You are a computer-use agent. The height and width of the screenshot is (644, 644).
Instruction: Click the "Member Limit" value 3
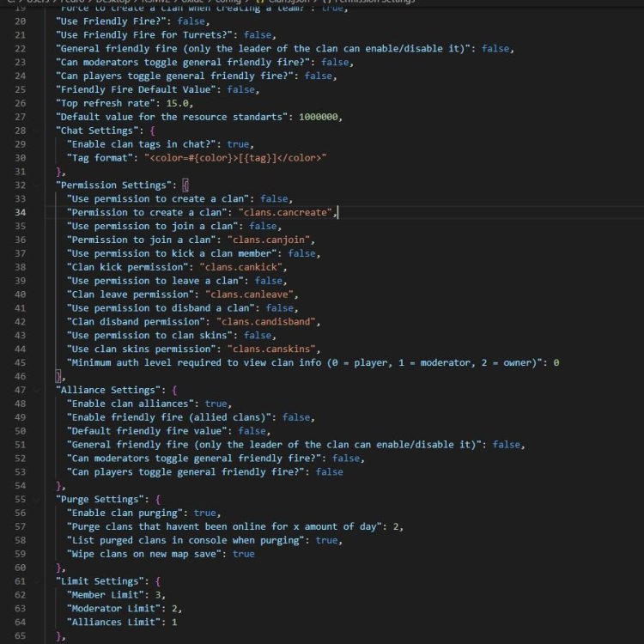coord(161,595)
